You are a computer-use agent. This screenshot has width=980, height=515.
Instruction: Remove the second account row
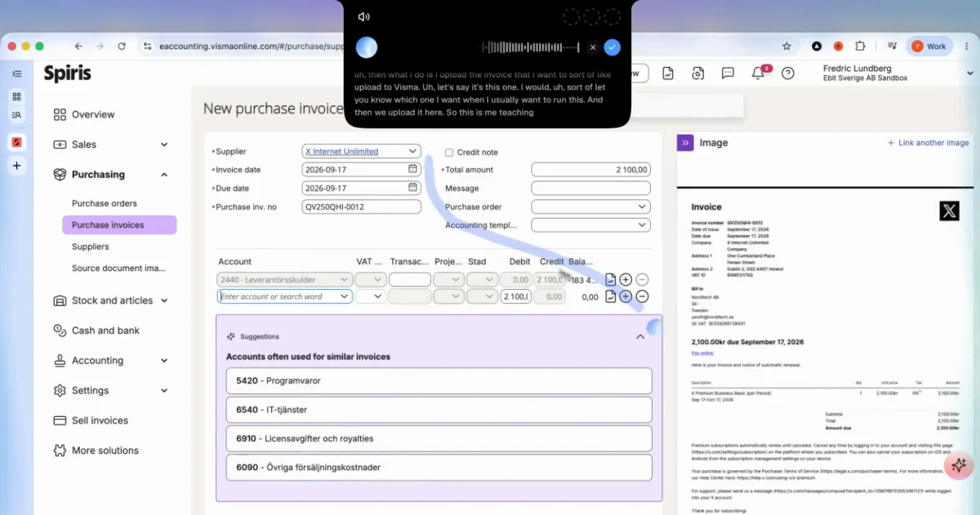[x=642, y=297]
